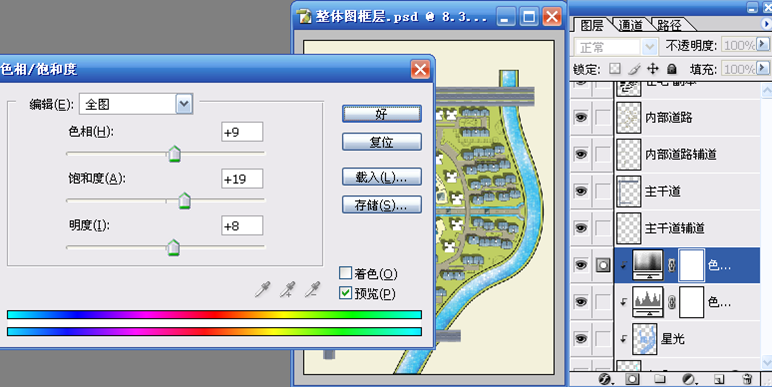The height and width of the screenshot is (387, 772).
Task: Toggle lock all padlock icon
Action: (672, 68)
